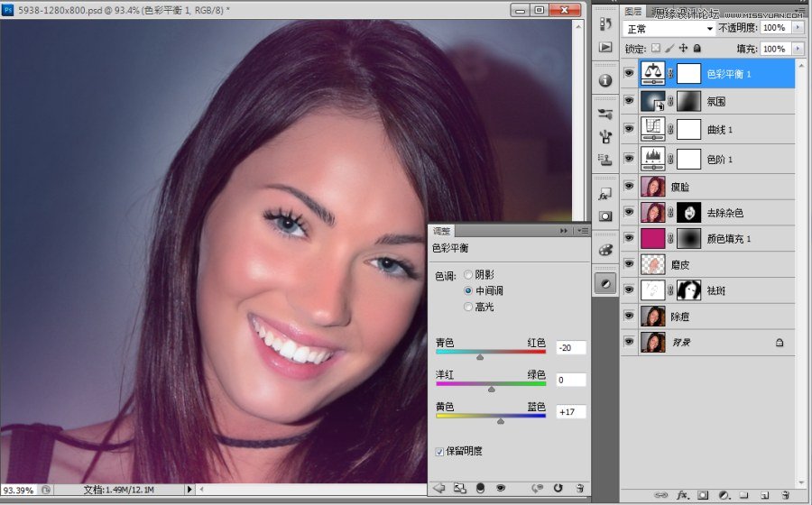This screenshot has height=505, width=812.
Task: Open the Styles fx panel icon
Action: tap(604, 194)
